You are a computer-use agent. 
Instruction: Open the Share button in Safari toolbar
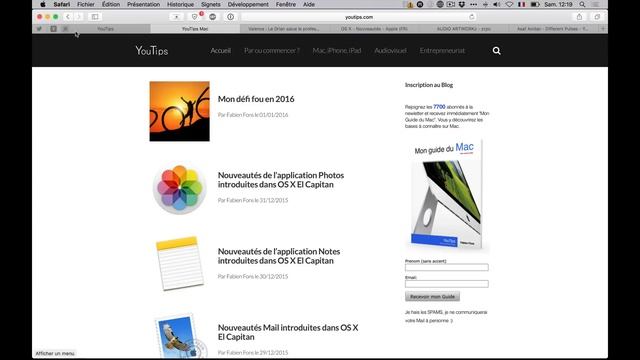click(579, 17)
